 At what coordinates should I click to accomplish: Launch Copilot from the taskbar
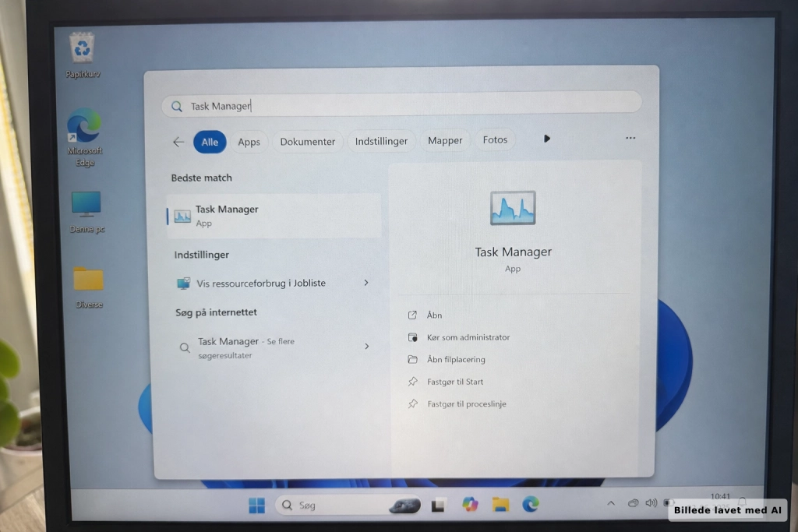coord(470,505)
